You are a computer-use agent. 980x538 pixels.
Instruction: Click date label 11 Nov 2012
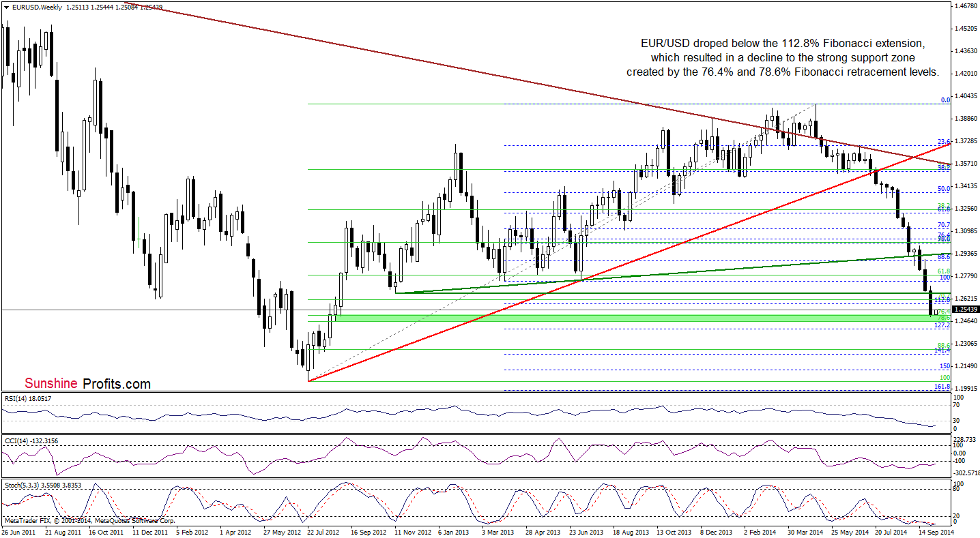[412, 531]
